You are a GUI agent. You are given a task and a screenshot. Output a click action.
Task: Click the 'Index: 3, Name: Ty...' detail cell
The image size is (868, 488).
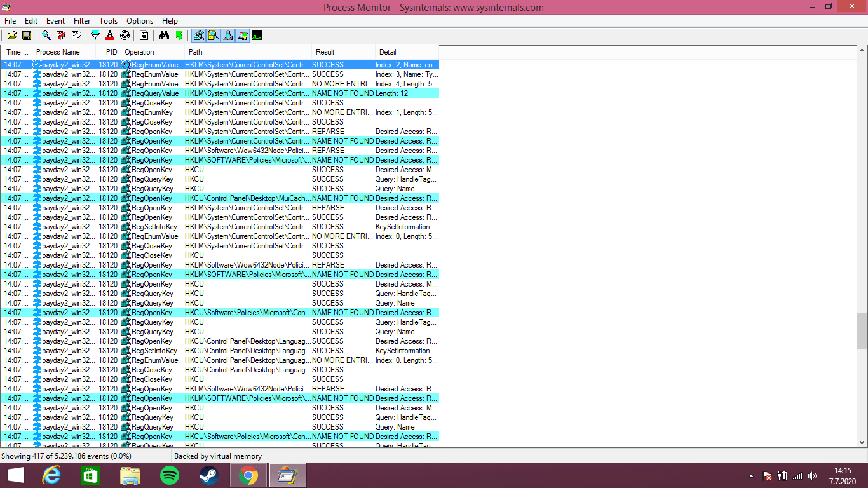[x=407, y=74]
